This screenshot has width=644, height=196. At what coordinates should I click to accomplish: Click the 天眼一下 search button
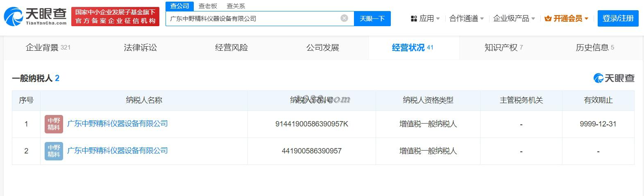coord(372,18)
